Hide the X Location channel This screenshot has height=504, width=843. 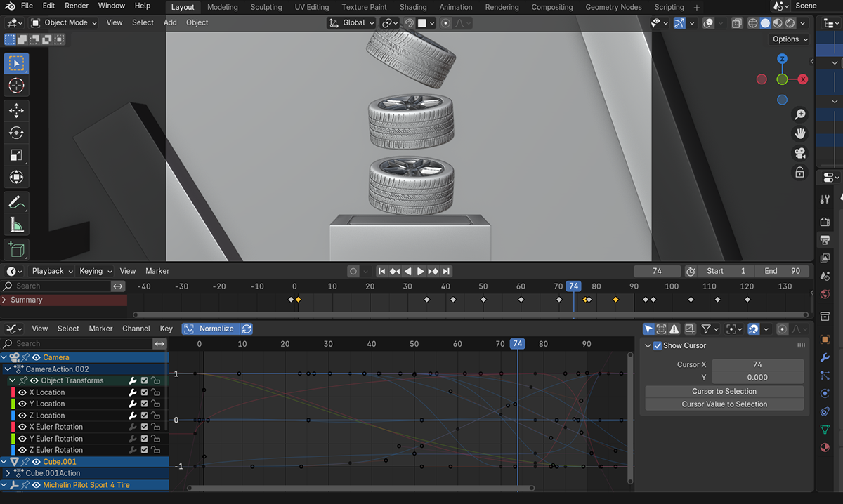(22, 392)
